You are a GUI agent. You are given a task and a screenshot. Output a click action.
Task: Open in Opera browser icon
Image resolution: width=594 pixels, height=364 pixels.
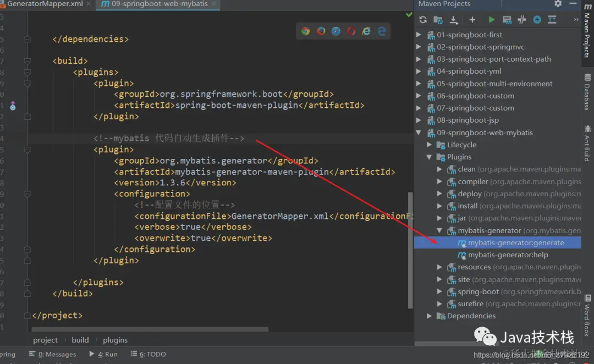tap(351, 31)
